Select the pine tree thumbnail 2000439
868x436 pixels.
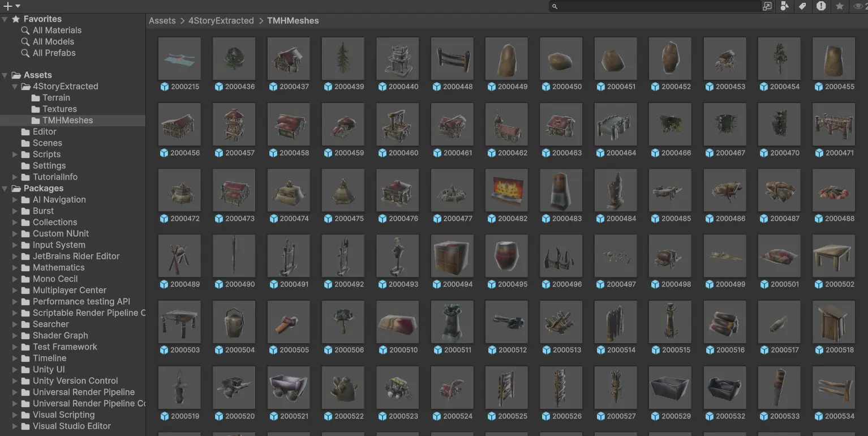point(343,58)
